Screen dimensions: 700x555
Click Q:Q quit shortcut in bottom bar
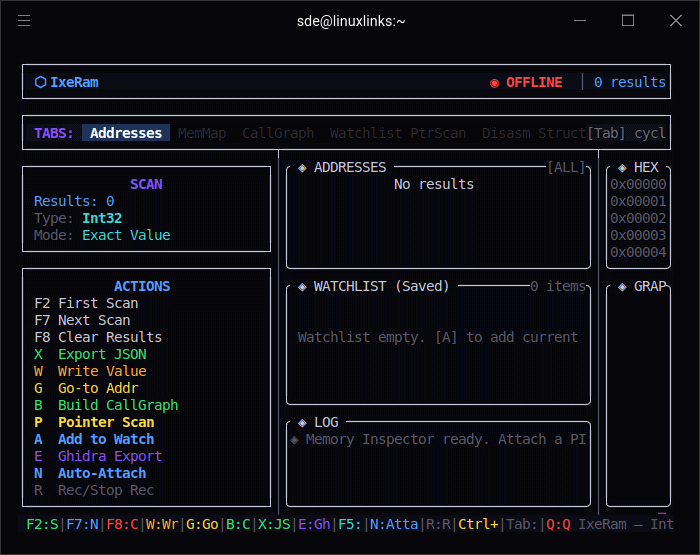[558, 523]
